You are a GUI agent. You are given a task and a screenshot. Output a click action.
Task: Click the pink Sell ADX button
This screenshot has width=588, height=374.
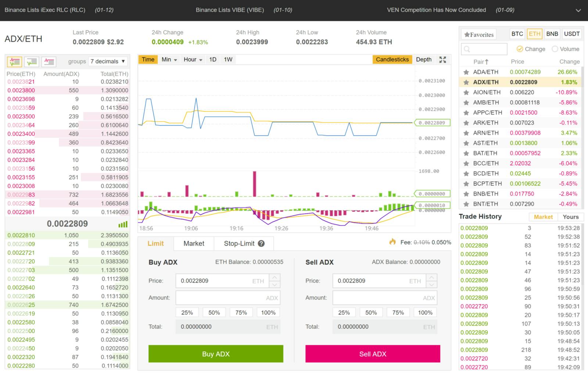pyautogui.click(x=372, y=354)
